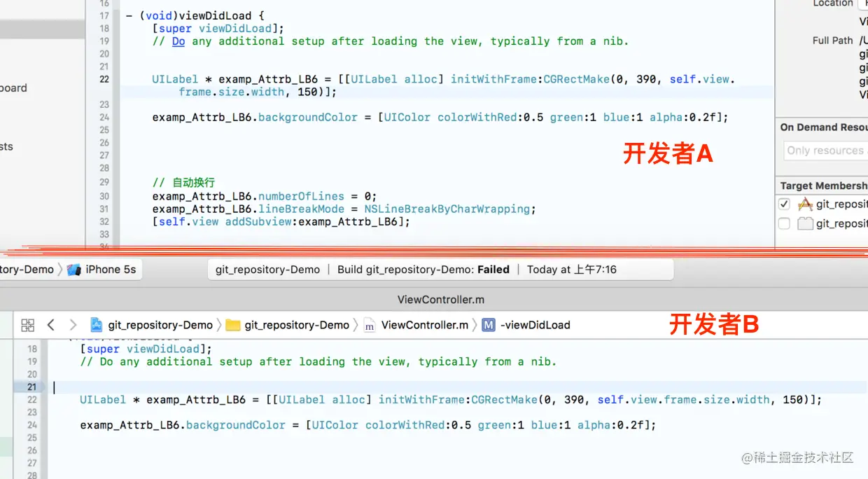Click gutter line number 24 in bottom editor
This screenshot has width=868, height=479.
point(32,425)
